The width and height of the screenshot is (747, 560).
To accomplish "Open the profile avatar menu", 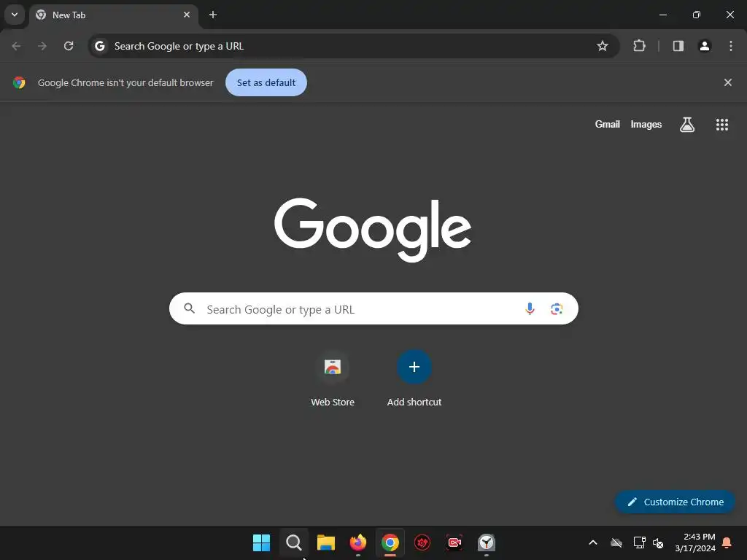I will [705, 46].
